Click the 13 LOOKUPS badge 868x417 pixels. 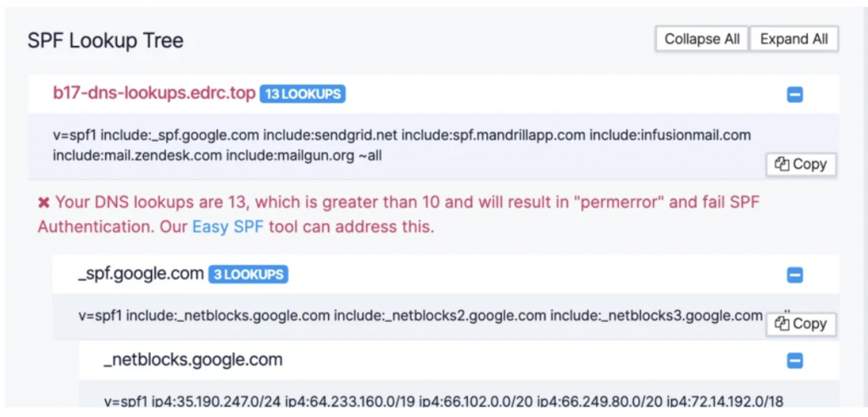[303, 94]
